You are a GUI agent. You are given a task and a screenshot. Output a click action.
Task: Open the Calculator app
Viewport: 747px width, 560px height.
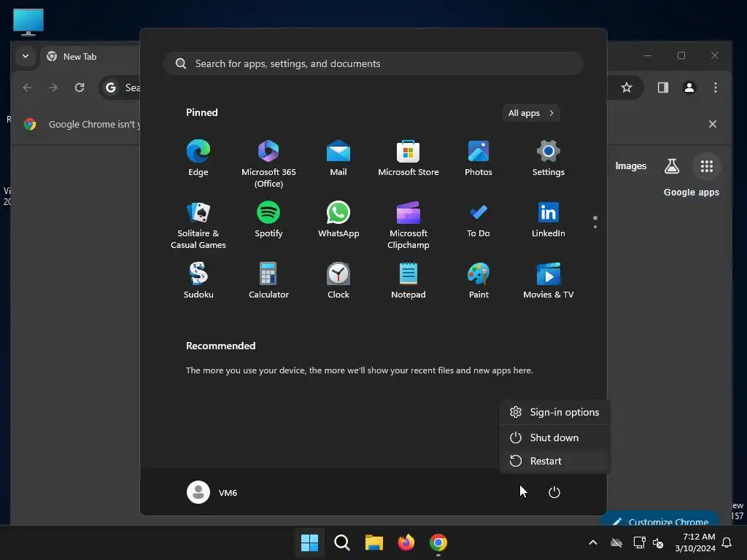click(268, 281)
